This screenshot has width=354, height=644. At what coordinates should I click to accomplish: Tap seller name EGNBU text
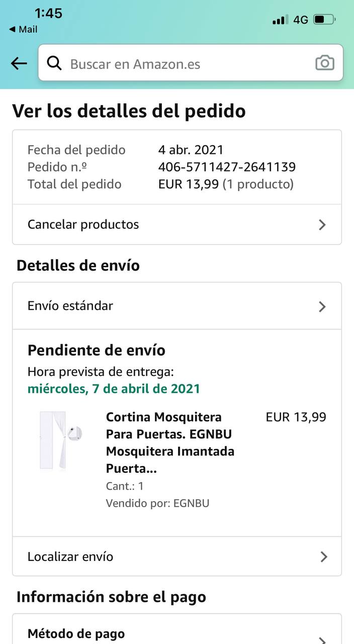point(191,503)
